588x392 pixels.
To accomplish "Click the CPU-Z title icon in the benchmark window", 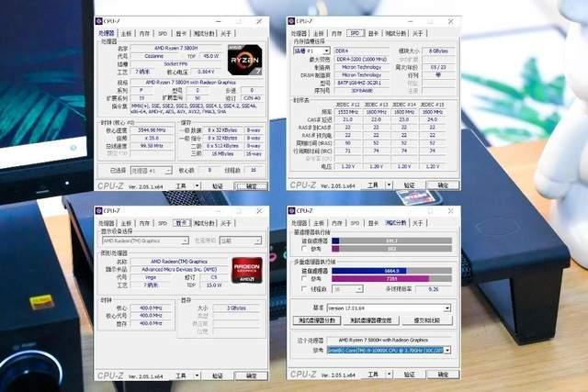I will tap(291, 211).
